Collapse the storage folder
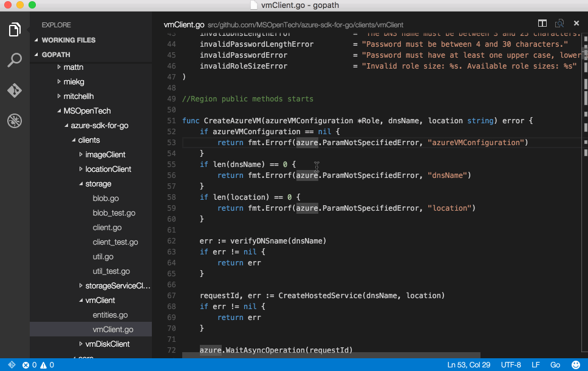 coord(98,183)
